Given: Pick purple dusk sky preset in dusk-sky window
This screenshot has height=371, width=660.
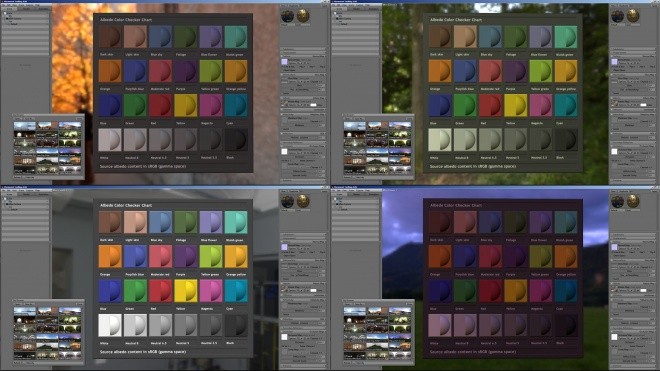Looking at the screenshot, I should coord(400,337).
